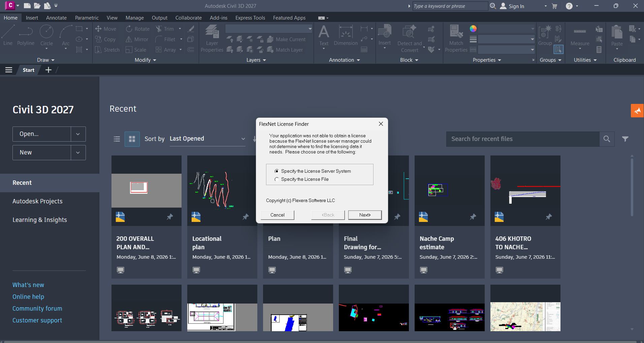
Task: Click the Dimension tool
Action: 346,35
